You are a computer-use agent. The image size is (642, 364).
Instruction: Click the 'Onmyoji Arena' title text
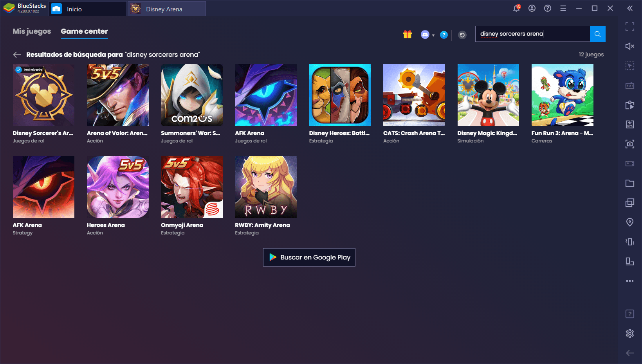click(182, 225)
